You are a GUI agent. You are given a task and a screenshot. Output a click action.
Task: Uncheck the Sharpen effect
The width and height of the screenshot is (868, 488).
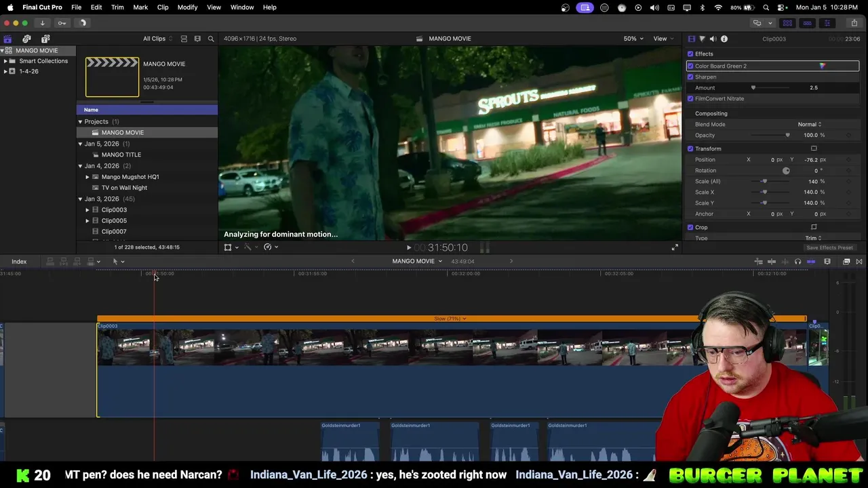690,77
